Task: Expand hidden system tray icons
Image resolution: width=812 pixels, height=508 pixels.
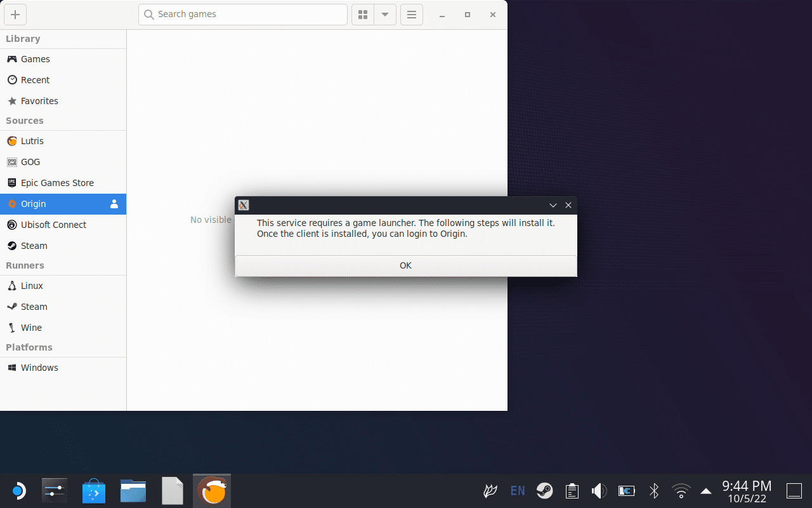Action: click(x=706, y=491)
